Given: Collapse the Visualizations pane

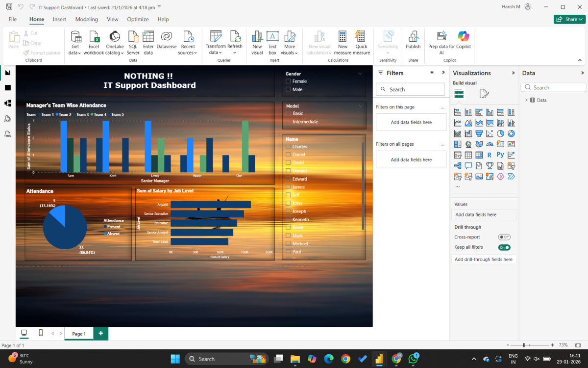Looking at the screenshot, I should point(513,73).
